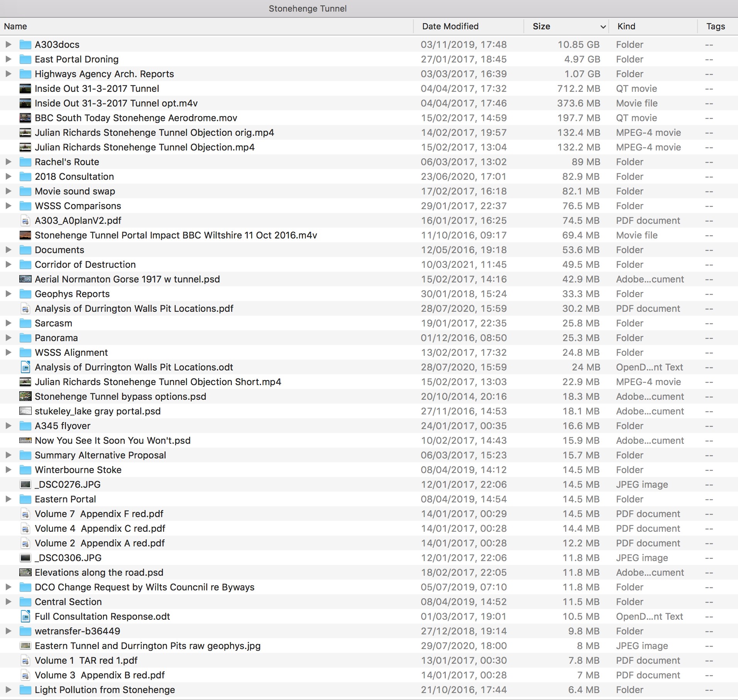Click the Now You See It psd icon
Screen dimensions: 738x700
[25, 441]
